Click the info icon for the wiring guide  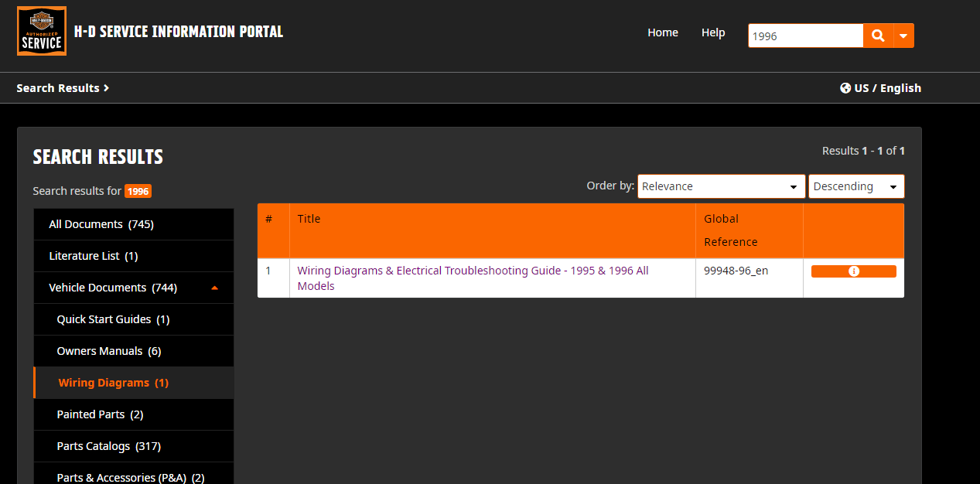point(853,271)
